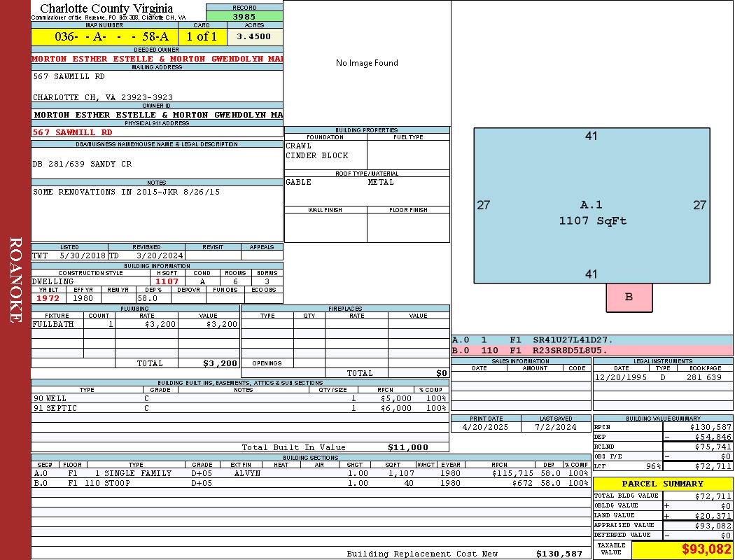Select the A.0 Single Family building section row
Screen dimensions: 735x560
(310, 473)
